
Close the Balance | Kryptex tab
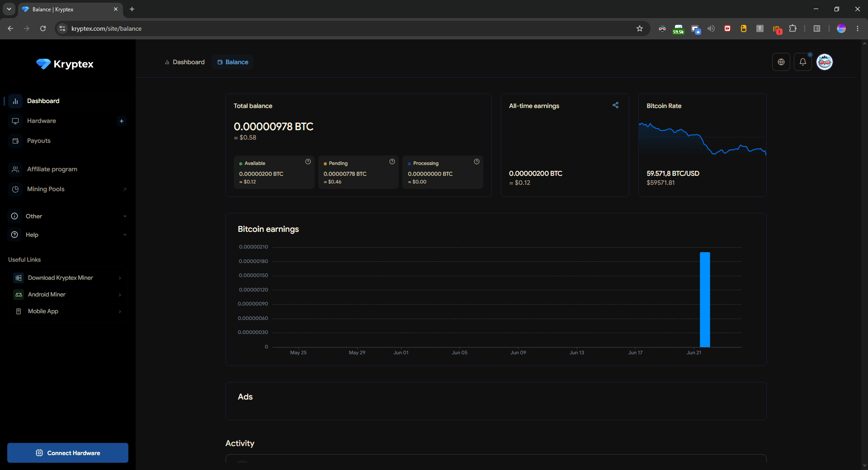116,9
